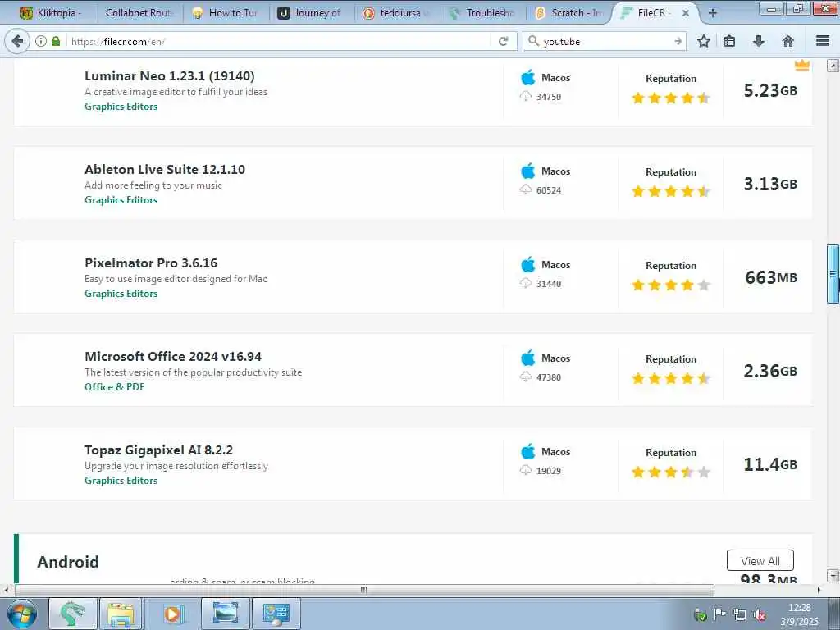Click the search box containing youtube
The width and height of the screenshot is (840, 630).
click(605, 41)
